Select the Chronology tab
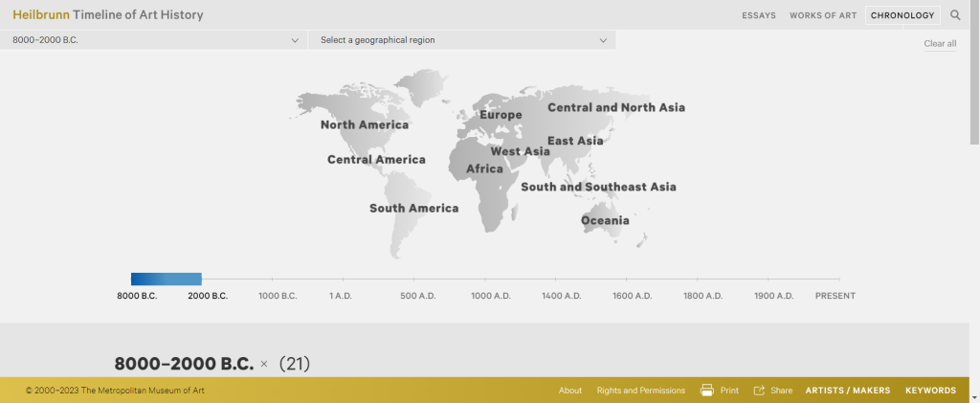 tap(902, 15)
